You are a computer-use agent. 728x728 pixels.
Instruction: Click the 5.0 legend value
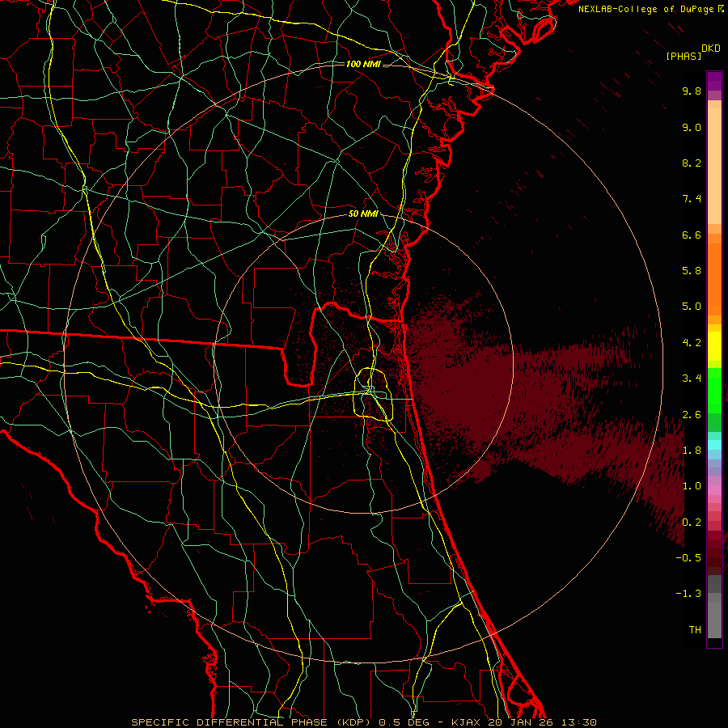[x=692, y=307]
